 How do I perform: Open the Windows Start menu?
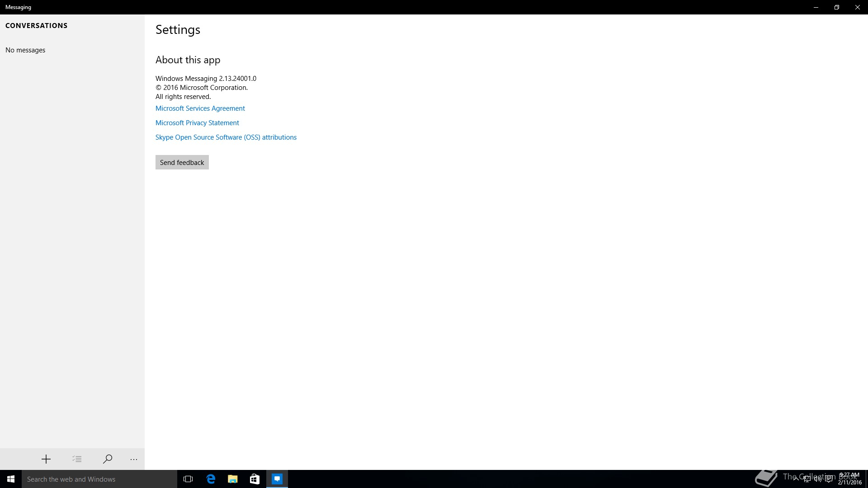click(11, 479)
